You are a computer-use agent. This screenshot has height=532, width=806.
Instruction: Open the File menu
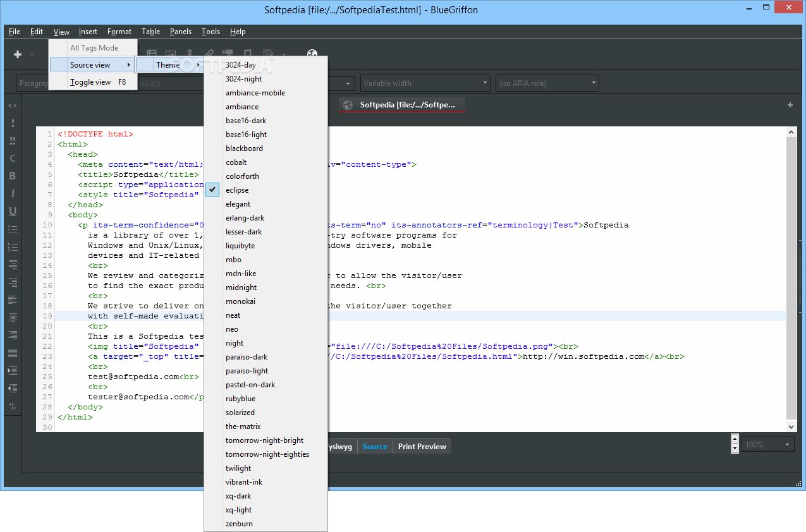15,32
